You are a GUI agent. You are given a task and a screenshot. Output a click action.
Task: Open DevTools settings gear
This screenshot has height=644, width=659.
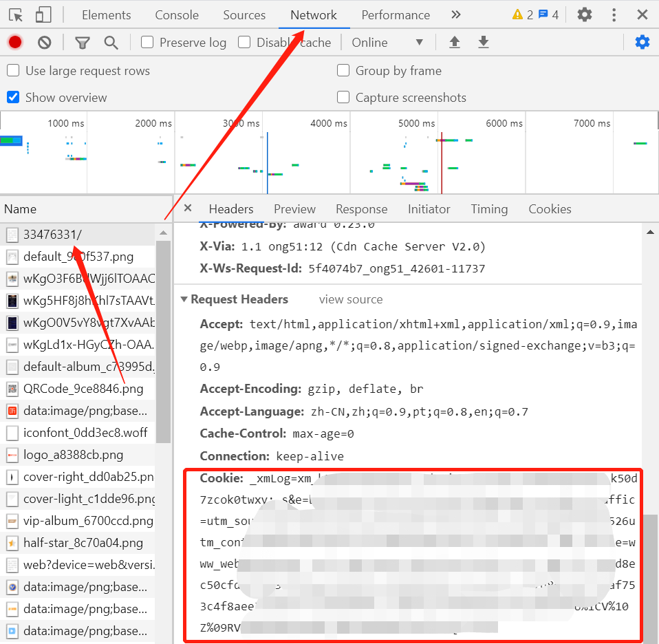tap(584, 14)
